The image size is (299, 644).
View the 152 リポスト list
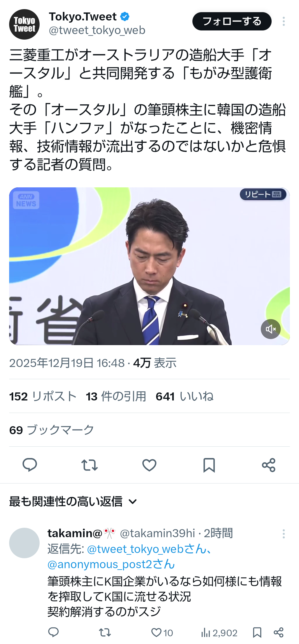tap(43, 396)
